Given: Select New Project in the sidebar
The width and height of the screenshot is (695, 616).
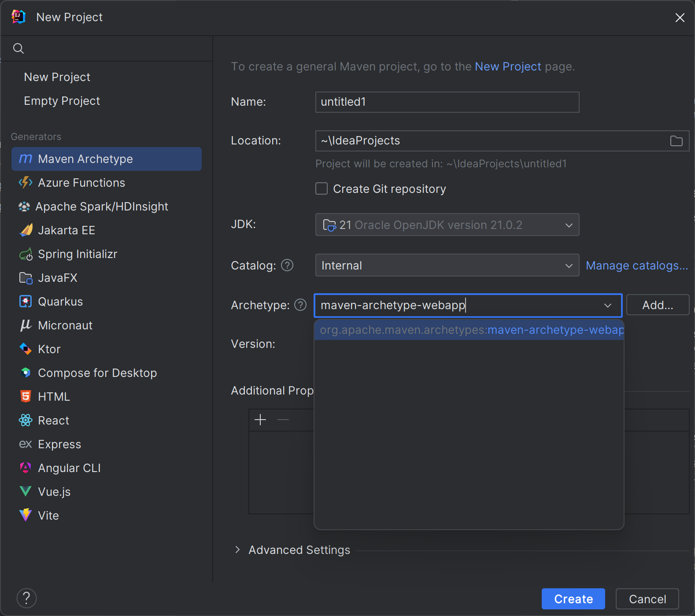Looking at the screenshot, I should pyautogui.click(x=57, y=77).
